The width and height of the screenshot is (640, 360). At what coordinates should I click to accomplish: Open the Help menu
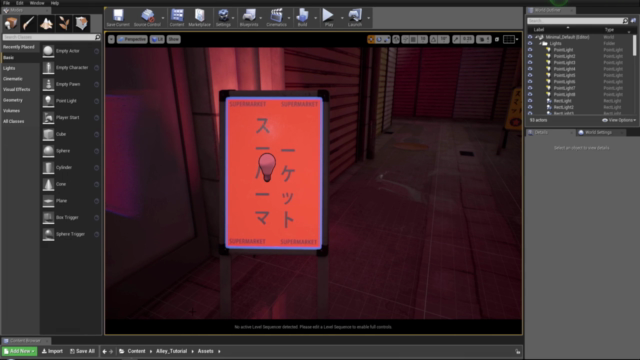click(55, 3)
